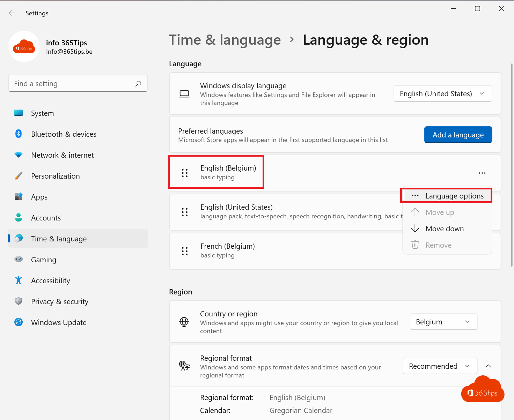Open the Country or region Belgium dropdown
This screenshot has width=514, height=420.
pyautogui.click(x=443, y=322)
